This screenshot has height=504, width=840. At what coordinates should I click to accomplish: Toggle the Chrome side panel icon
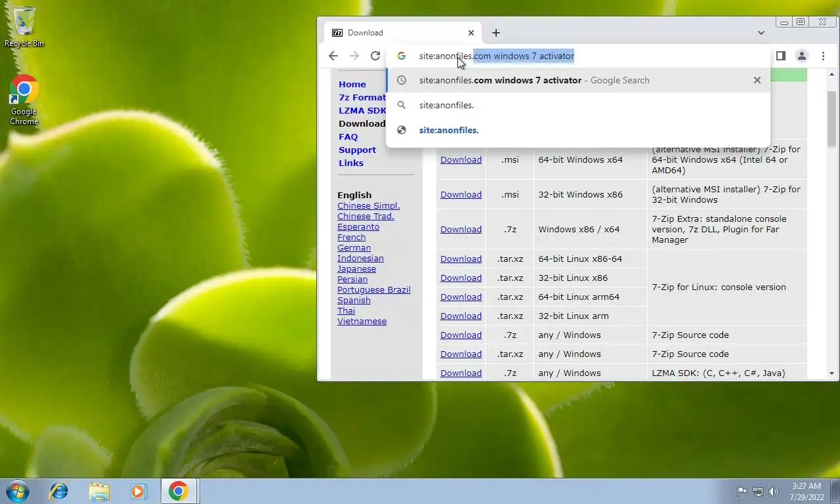click(781, 56)
